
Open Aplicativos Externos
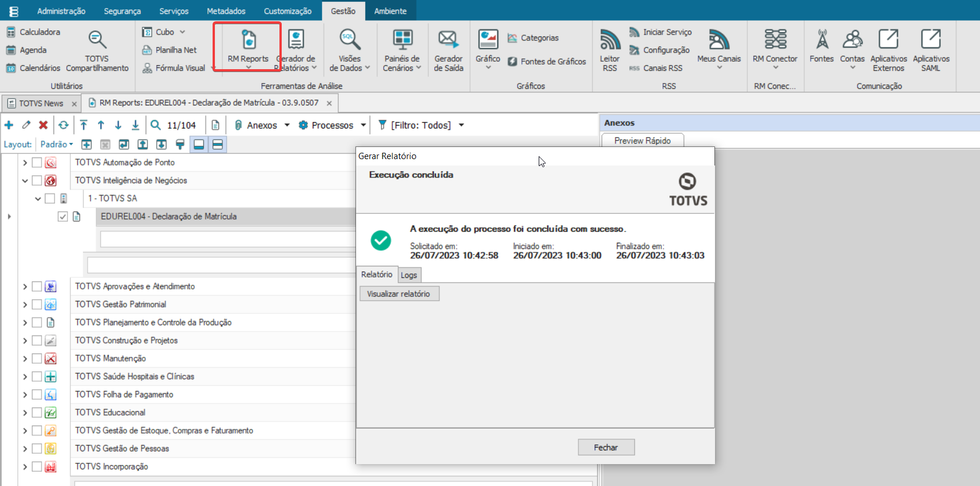888,51
